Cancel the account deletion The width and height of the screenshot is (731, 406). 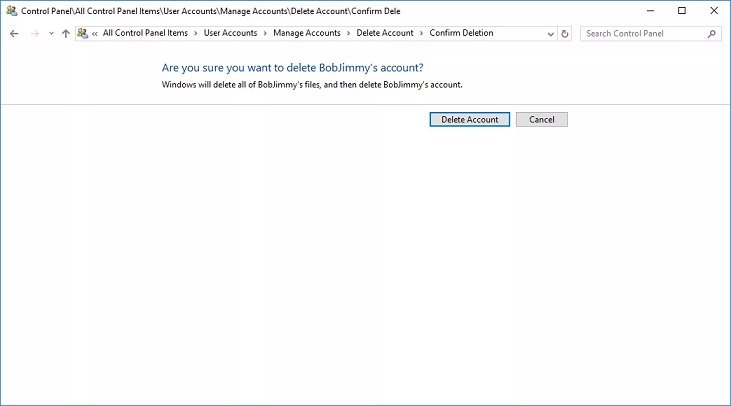pyautogui.click(x=541, y=120)
